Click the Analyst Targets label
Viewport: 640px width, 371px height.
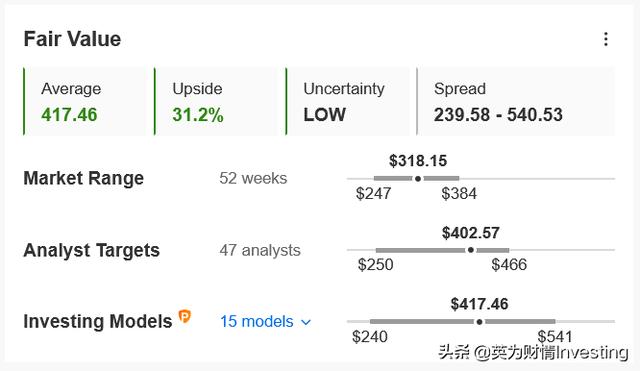(91, 250)
